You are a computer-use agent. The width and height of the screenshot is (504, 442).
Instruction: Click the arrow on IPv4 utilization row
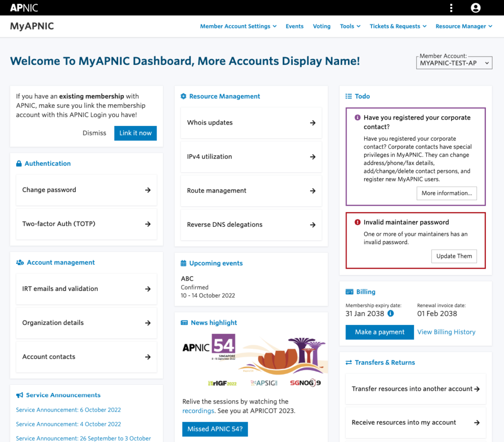[x=313, y=157]
